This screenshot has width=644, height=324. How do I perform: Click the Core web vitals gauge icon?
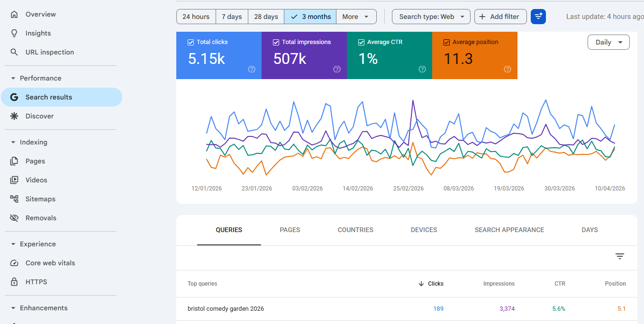[15, 263]
